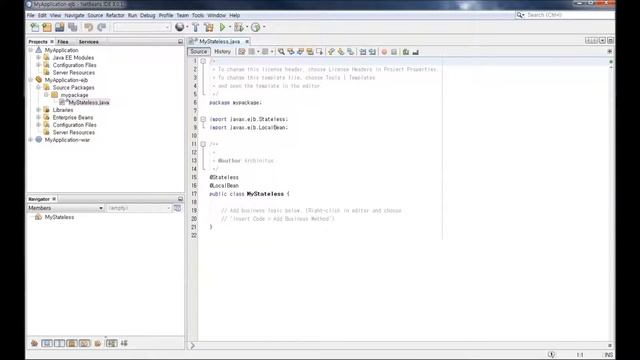640x360 pixels.
Task: Collapse import fold at line 8
Action: tap(203, 119)
